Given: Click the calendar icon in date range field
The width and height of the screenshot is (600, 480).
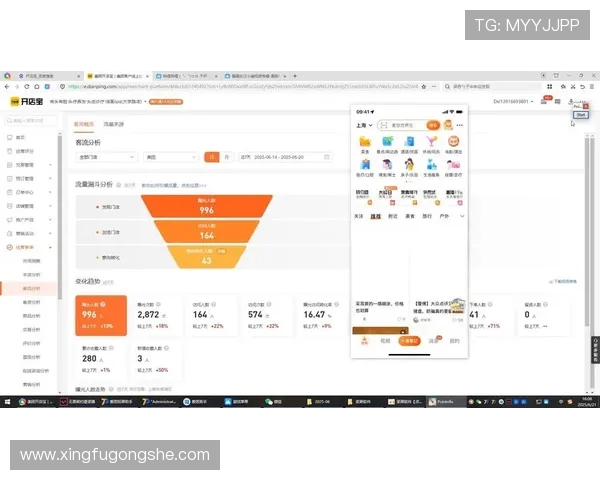Looking at the screenshot, I should (x=326, y=157).
